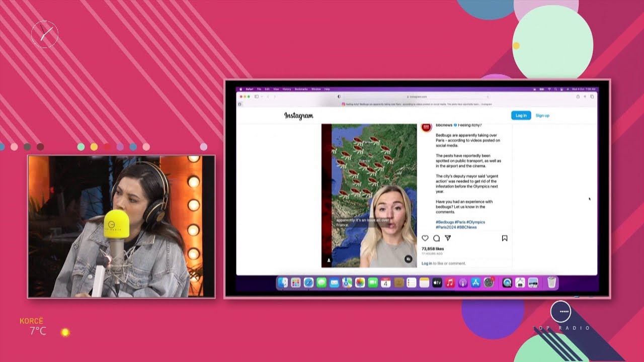
Task: Open Calendar from the dock
Action: [385, 283]
